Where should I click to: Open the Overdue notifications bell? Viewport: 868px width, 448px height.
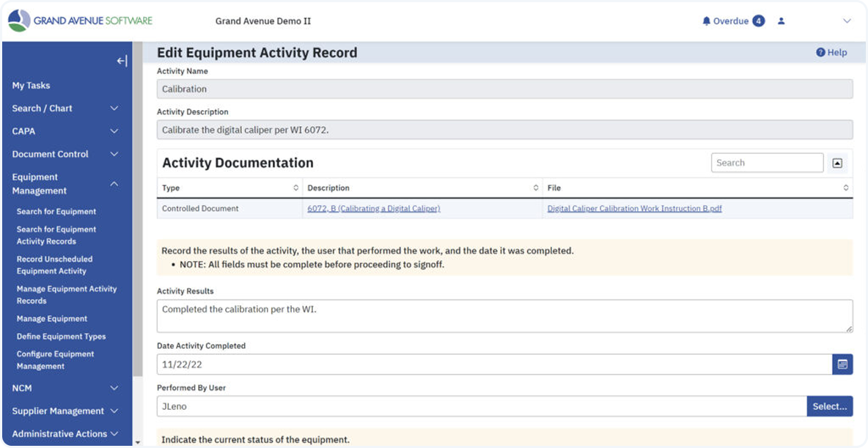tap(706, 21)
